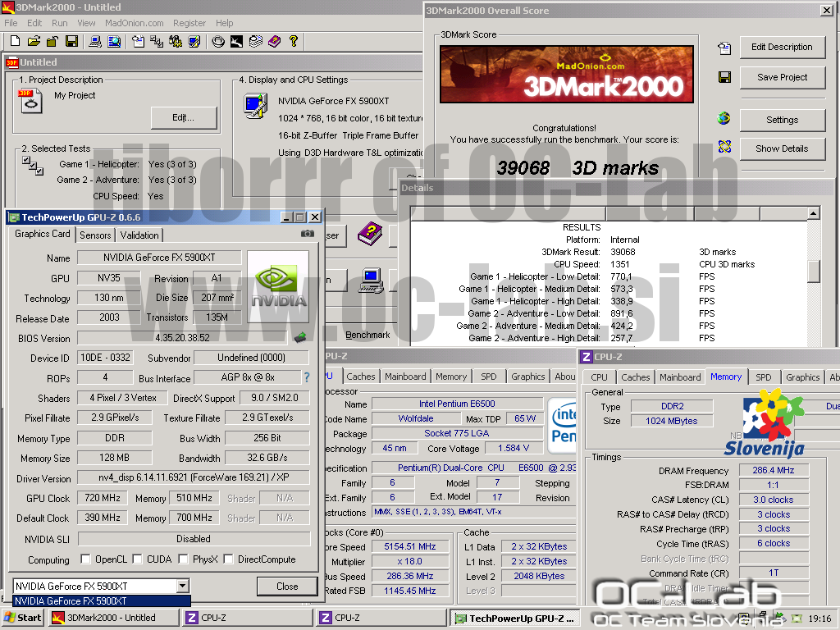840x630 pixels.
Task: Click the computer icon above Benchmark
Action: point(372,280)
